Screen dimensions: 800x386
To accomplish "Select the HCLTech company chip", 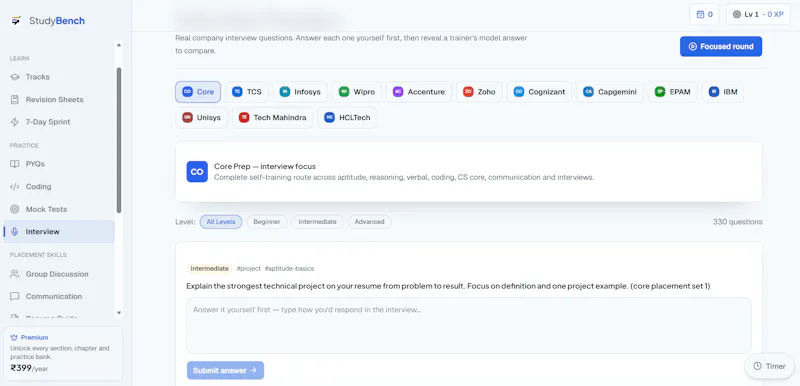I will [x=347, y=118].
